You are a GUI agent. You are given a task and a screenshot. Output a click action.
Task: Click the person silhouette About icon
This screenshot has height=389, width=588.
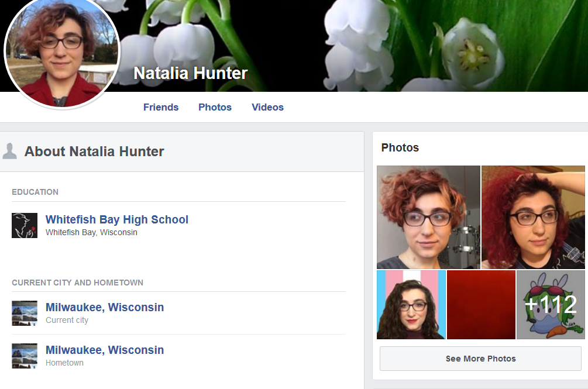coord(9,152)
